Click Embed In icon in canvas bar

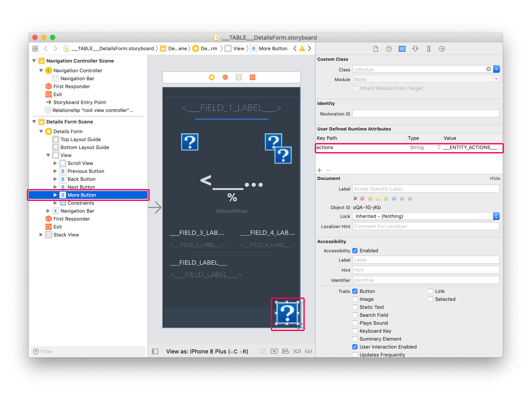point(274,351)
